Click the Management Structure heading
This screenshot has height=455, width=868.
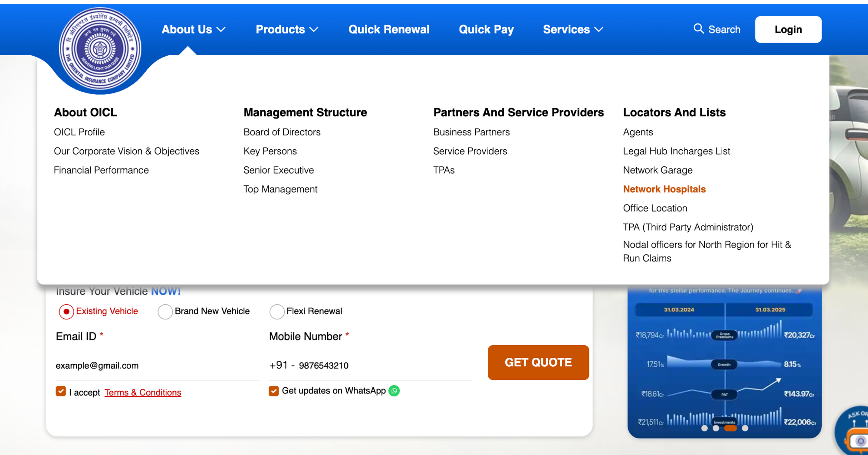(x=305, y=112)
